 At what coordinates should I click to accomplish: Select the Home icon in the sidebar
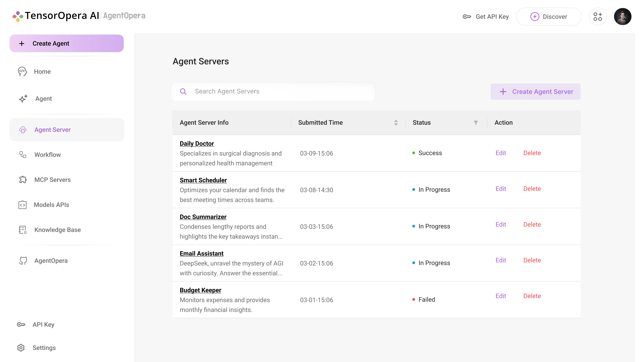[x=23, y=72]
